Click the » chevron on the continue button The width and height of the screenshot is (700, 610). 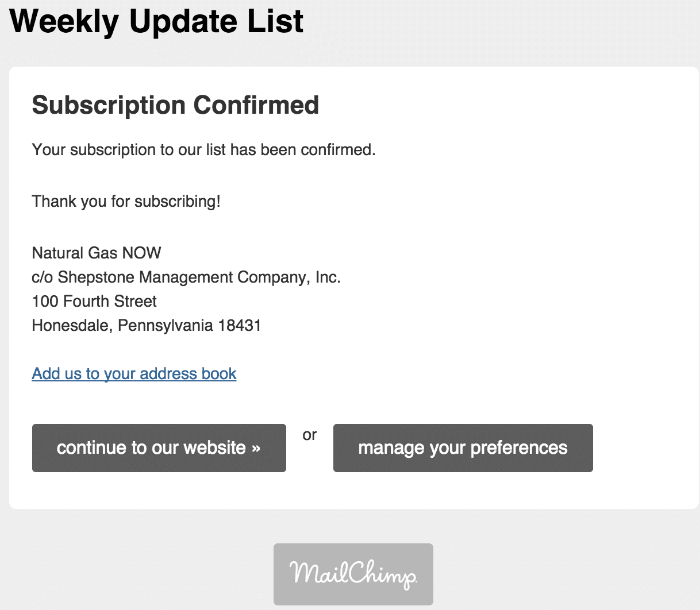(256, 448)
